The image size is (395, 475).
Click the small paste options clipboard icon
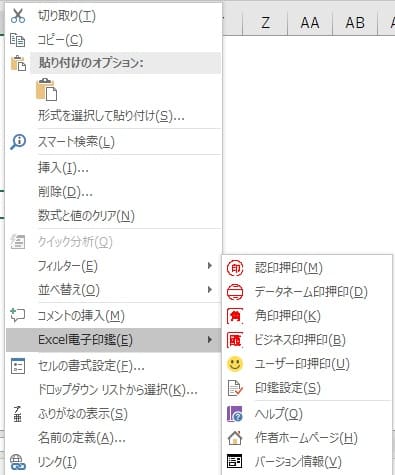click(18, 63)
